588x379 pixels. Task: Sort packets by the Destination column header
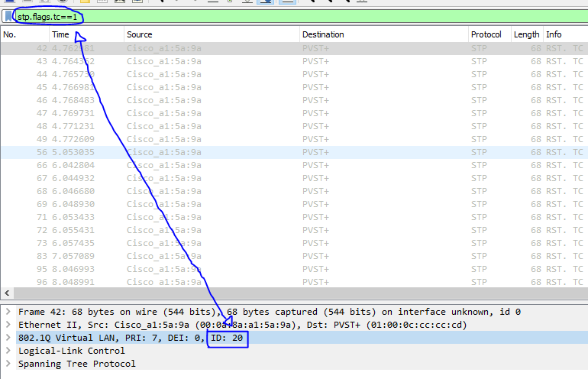pyautogui.click(x=383, y=34)
